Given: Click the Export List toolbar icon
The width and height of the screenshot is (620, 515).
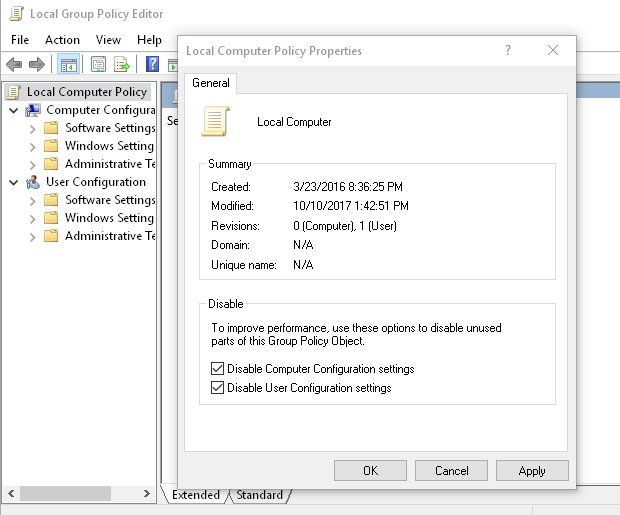Looking at the screenshot, I should (x=121, y=64).
